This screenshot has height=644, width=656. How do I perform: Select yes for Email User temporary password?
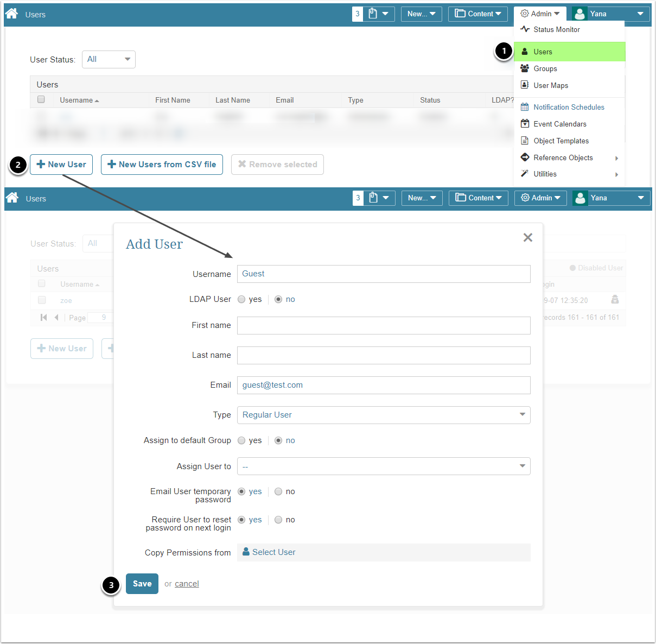click(241, 491)
